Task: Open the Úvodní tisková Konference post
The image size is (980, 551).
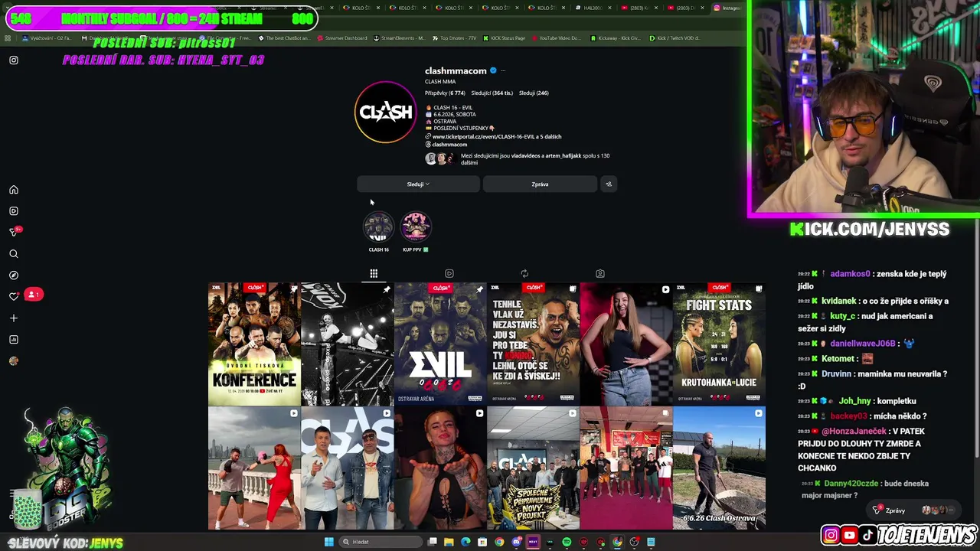Action: pos(254,344)
